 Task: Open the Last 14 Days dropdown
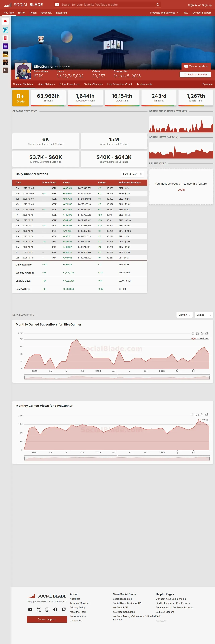[132, 174]
